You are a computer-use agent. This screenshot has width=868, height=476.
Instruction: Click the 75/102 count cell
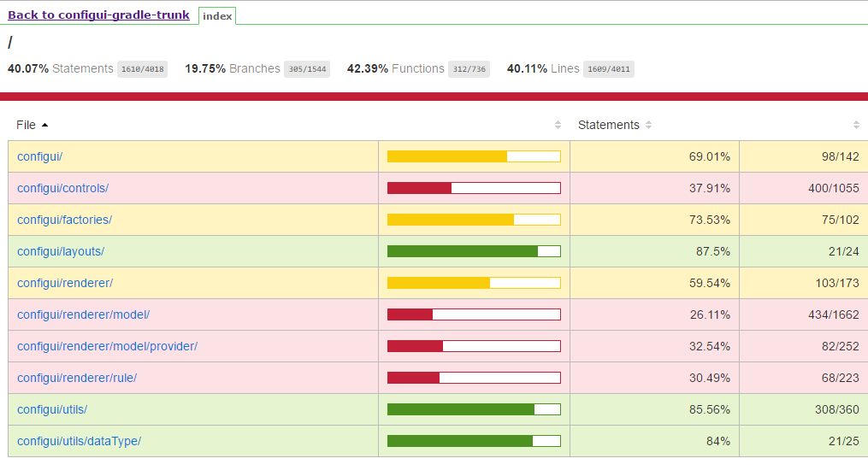[x=804, y=220]
